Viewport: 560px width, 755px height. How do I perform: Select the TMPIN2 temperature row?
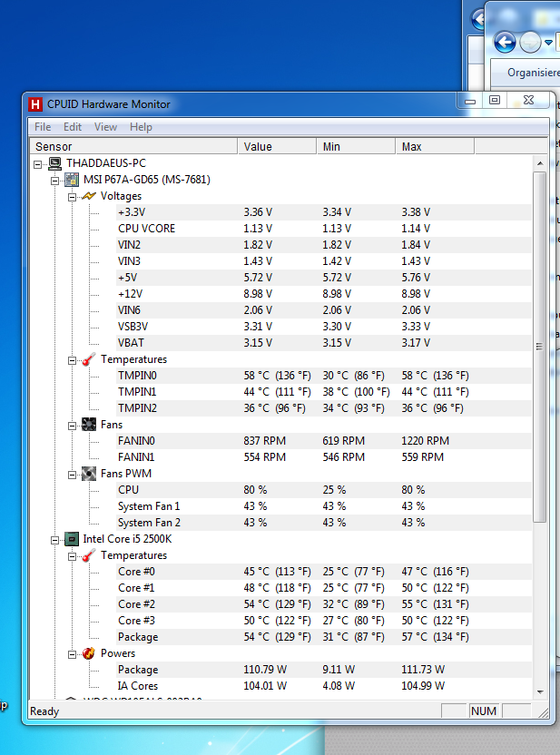[x=325, y=408]
